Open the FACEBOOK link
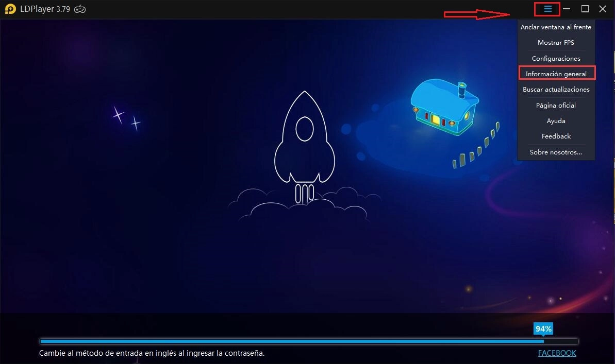This screenshot has height=364, width=615. point(557,353)
